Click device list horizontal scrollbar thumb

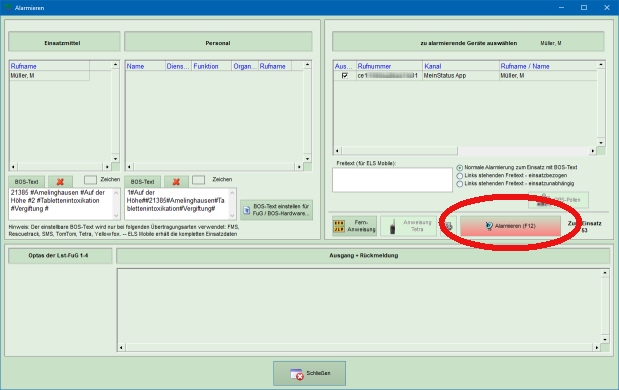(400, 151)
